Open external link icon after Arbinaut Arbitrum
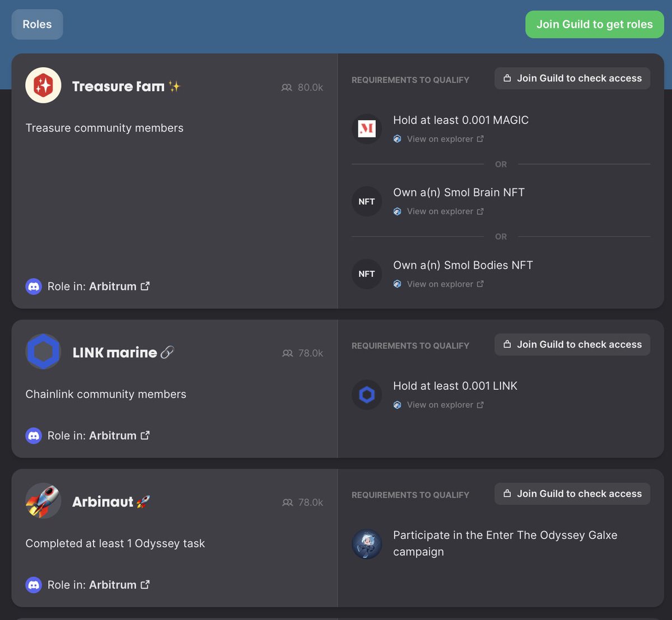The image size is (672, 620). click(145, 584)
